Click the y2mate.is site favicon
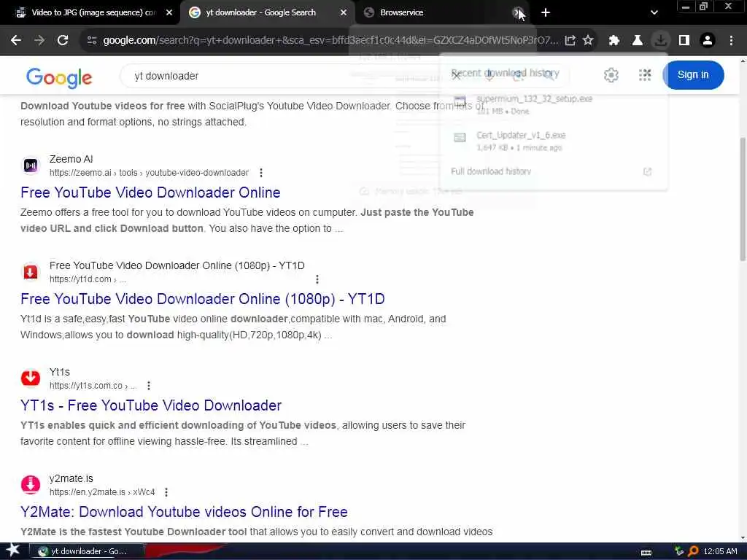 [31, 485]
